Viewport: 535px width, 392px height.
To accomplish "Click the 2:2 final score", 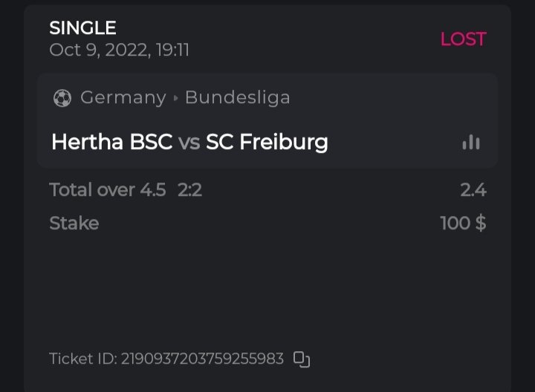I will (189, 190).
